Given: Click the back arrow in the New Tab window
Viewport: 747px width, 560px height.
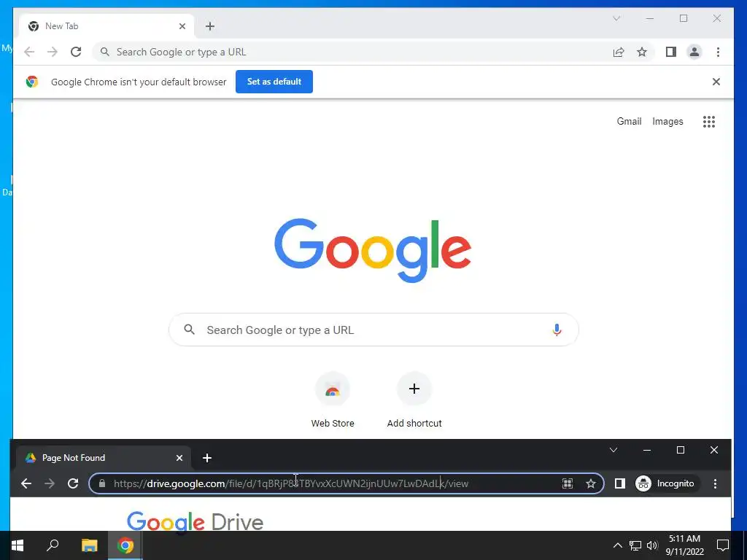Looking at the screenshot, I should tap(29, 52).
